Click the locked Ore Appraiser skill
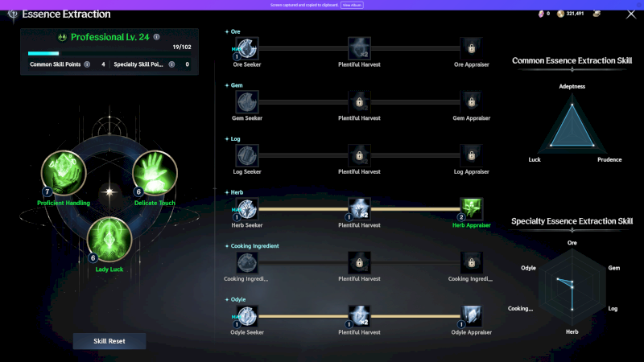 [x=472, y=48]
